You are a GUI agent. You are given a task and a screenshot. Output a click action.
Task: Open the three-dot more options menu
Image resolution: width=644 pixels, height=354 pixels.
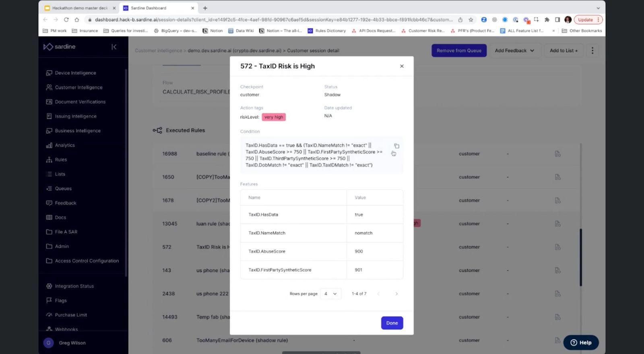click(x=592, y=51)
